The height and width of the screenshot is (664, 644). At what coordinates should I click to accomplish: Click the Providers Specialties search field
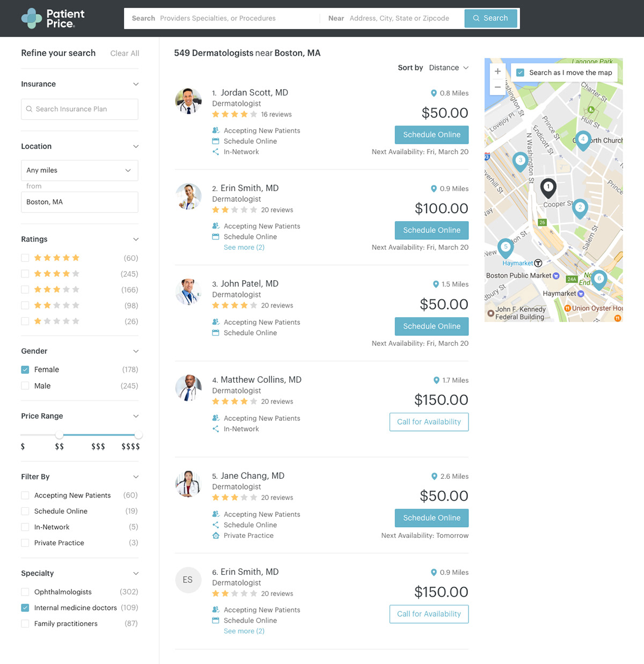(222, 18)
